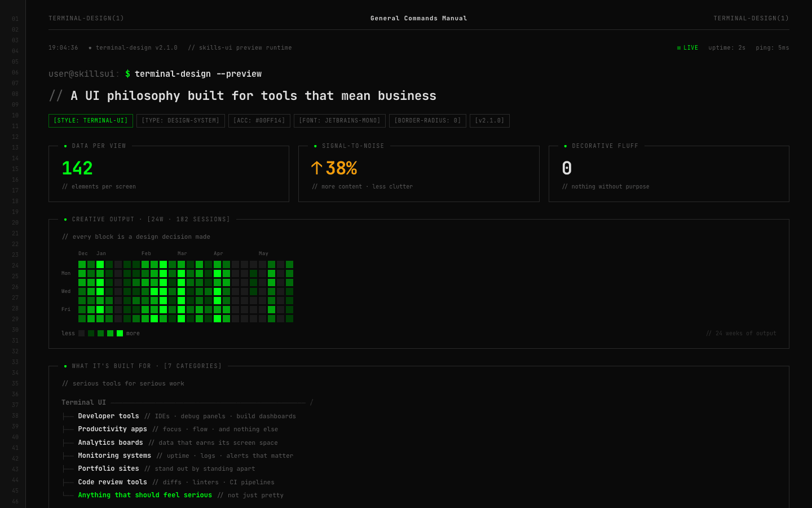Click the 'terminal-design v2.1.0' status text
This screenshot has width=812, height=508.
(x=136, y=48)
